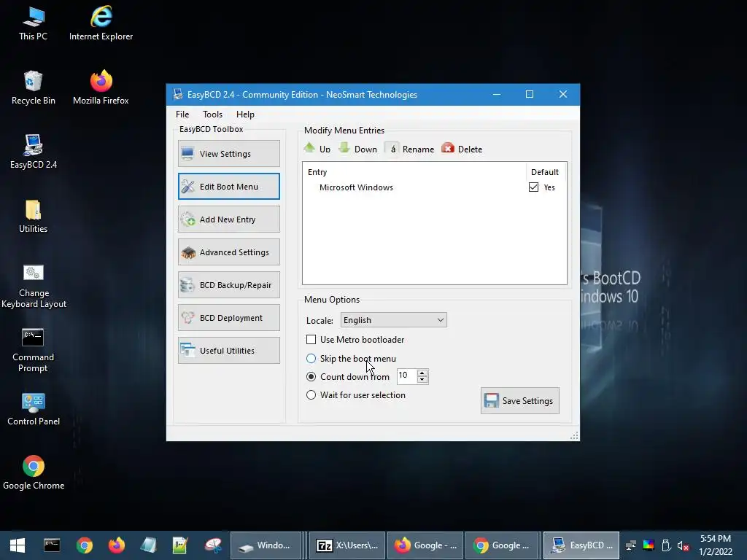Screen dimensions: 747x560
Task: Select the Edit Boot Menu button
Action: click(228, 186)
